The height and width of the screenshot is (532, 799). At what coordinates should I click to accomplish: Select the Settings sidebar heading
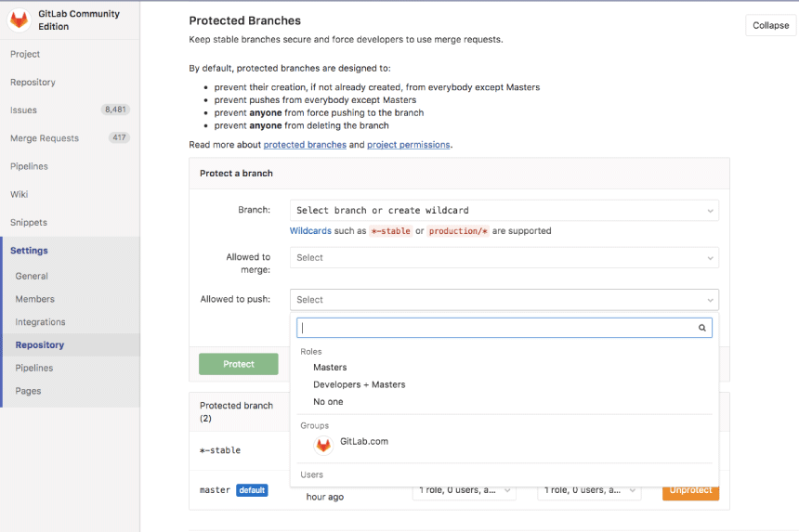tap(29, 250)
